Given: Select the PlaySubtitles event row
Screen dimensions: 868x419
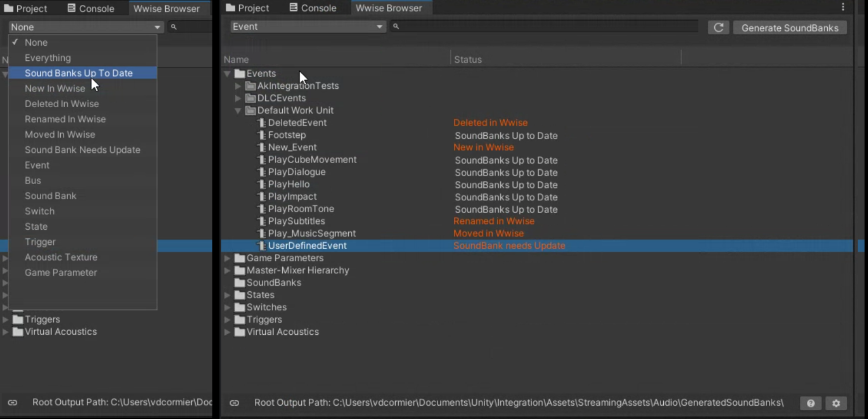Looking at the screenshot, I should coord(296,221).
